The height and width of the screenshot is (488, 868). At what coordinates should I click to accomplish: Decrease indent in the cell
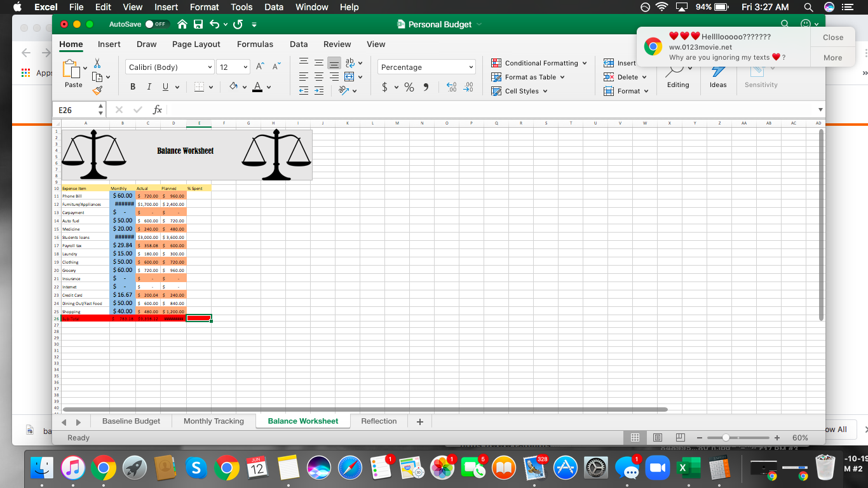click(x=304, y=91)
